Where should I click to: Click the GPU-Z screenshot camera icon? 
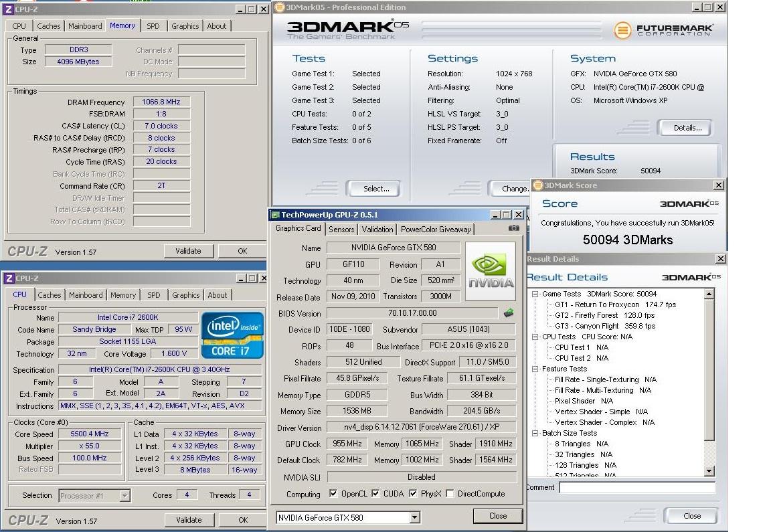(513, 228)
